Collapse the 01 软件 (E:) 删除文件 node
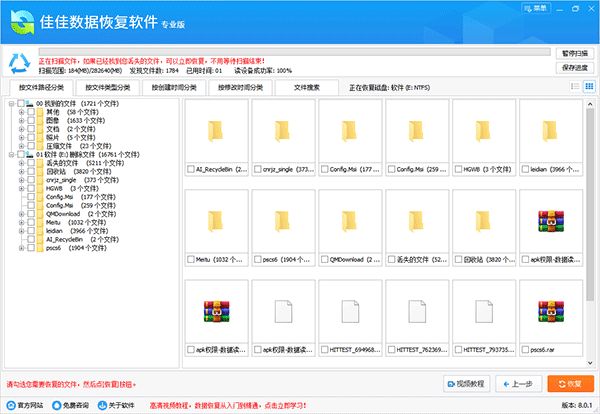Screen dimensions: 600x414 11,155
